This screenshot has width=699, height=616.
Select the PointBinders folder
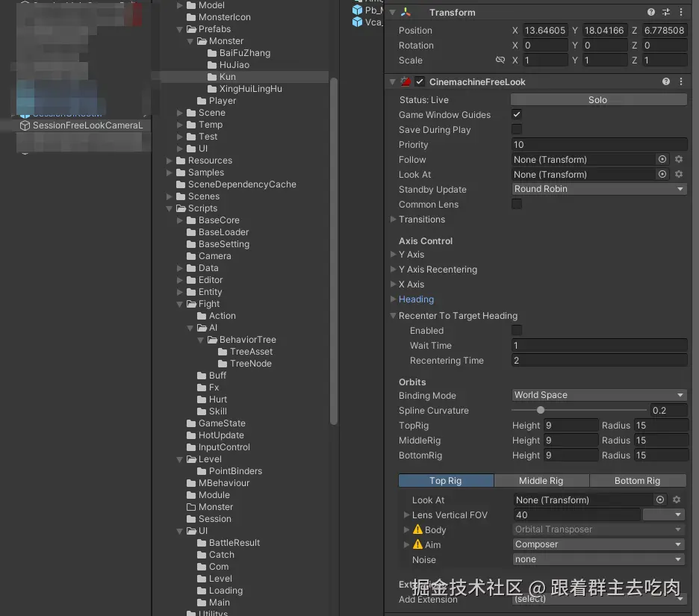pos(235,471)
